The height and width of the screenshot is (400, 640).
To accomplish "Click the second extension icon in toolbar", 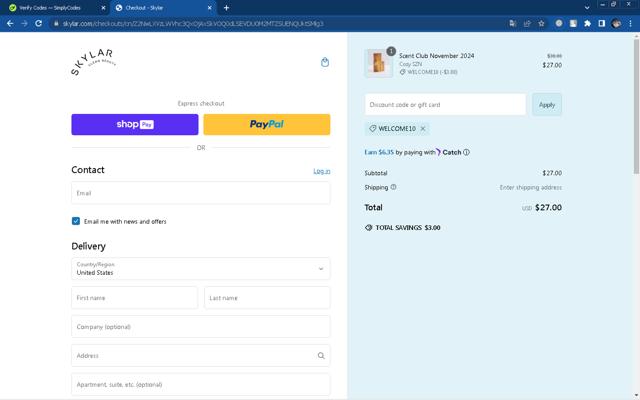I will pos(573,23).
